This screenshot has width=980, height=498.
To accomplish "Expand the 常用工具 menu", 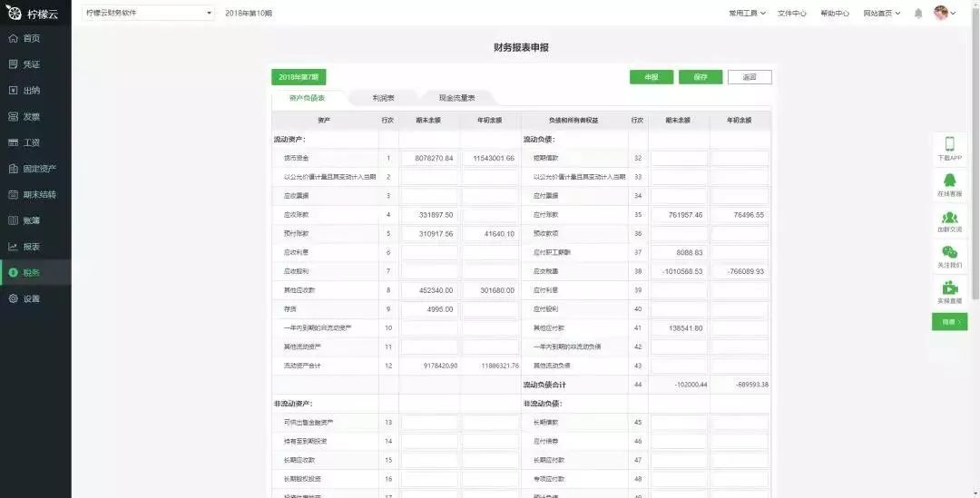I will click(747, 13).
